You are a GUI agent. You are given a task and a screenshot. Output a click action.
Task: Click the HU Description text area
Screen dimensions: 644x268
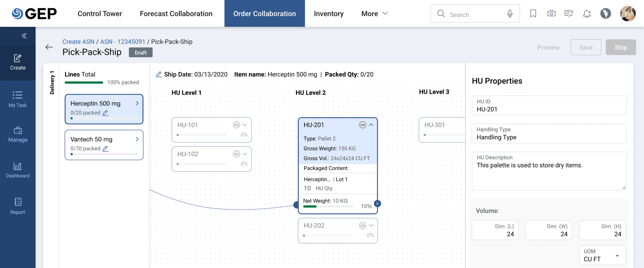[549, 171]
